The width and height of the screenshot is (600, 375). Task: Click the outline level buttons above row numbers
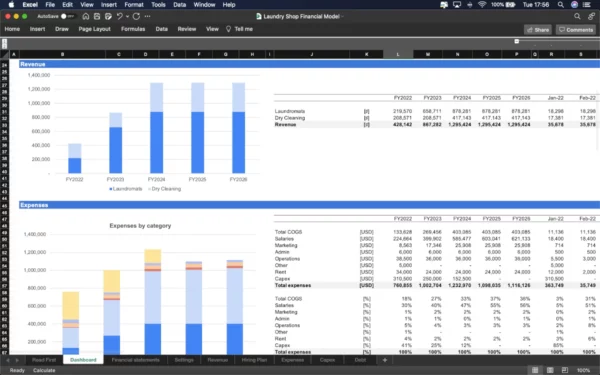[x=5, y=44]
